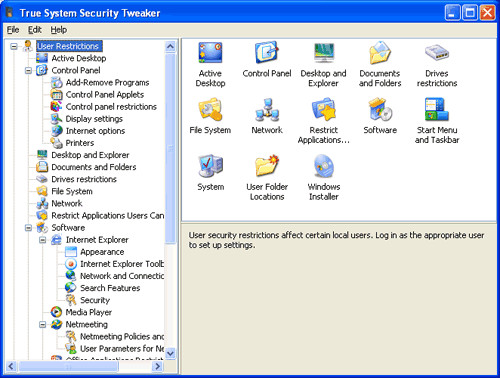Click the Internet Explorer Toolbar tree icon
Viewport: 500px width, 378px height.
(71, 264)
